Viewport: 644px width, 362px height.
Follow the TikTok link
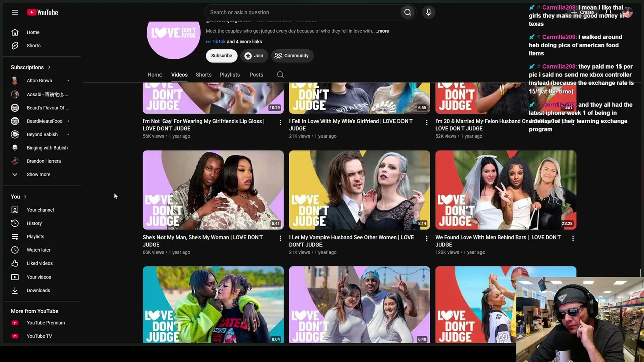[x=218, y=42]
